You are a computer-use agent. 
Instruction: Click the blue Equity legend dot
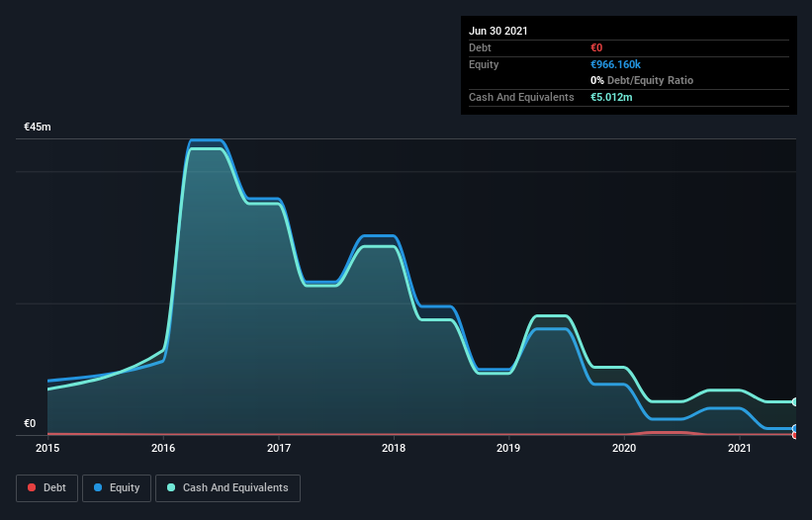click(x=98, y=487)
